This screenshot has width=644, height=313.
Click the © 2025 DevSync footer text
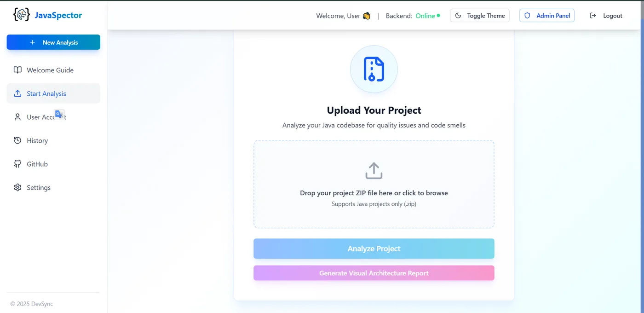[x=32, y=304]
